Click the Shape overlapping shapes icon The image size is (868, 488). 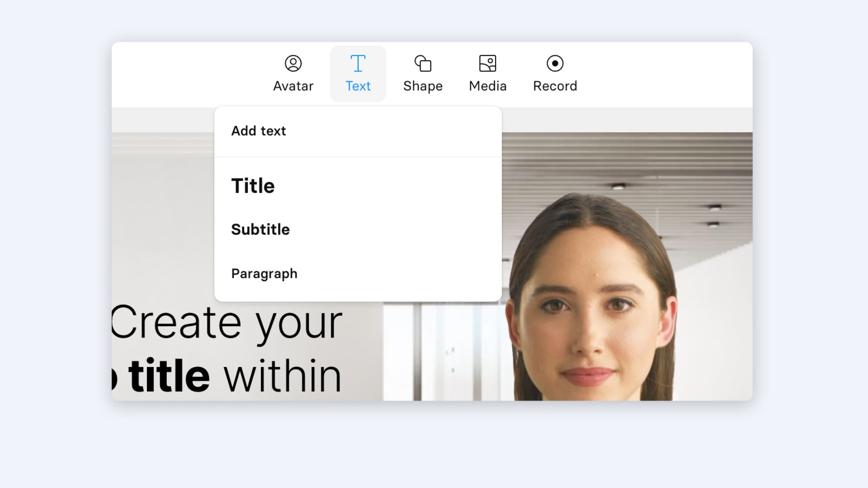coord(423,63)
